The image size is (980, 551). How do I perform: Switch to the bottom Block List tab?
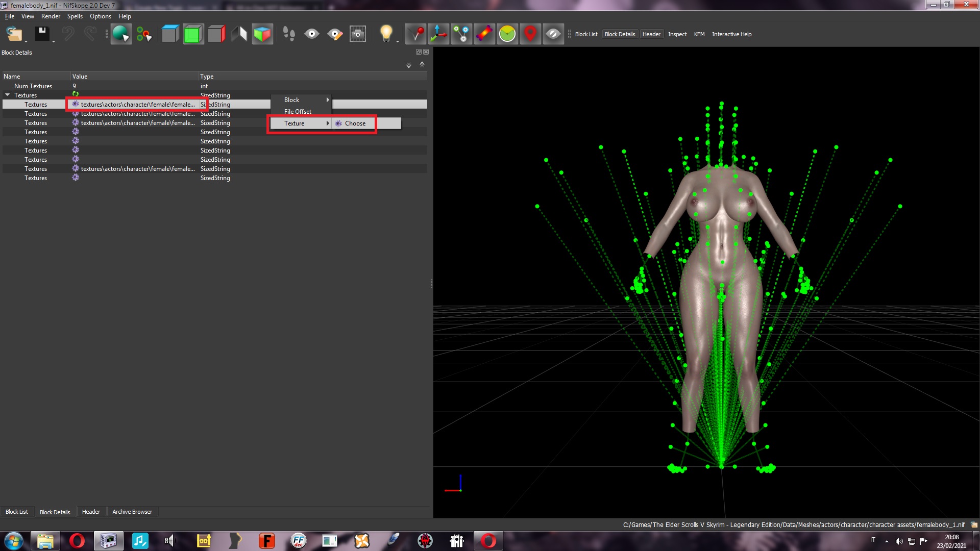click(x=17, y=512)
